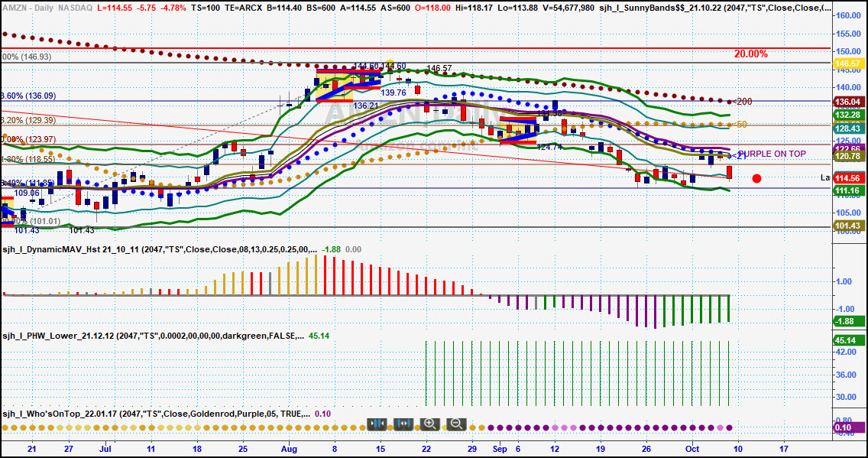Click the 160.00 price axis label
868x458 pixels.
[848, 15]
